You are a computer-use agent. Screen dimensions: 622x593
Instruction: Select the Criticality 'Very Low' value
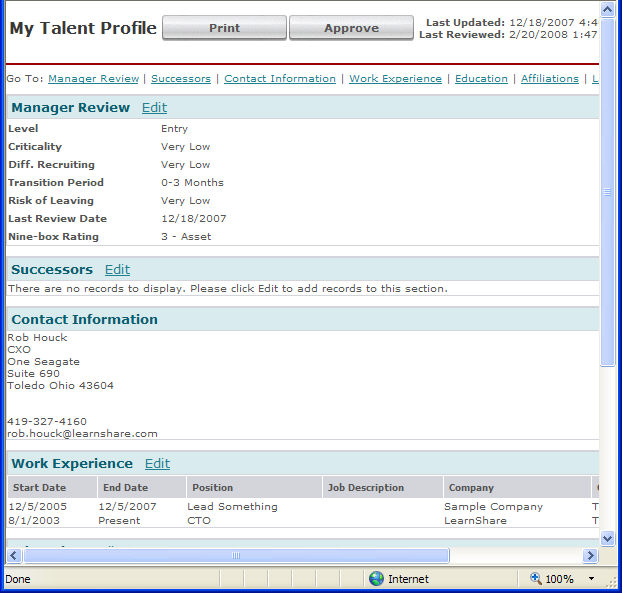(186, 147)
